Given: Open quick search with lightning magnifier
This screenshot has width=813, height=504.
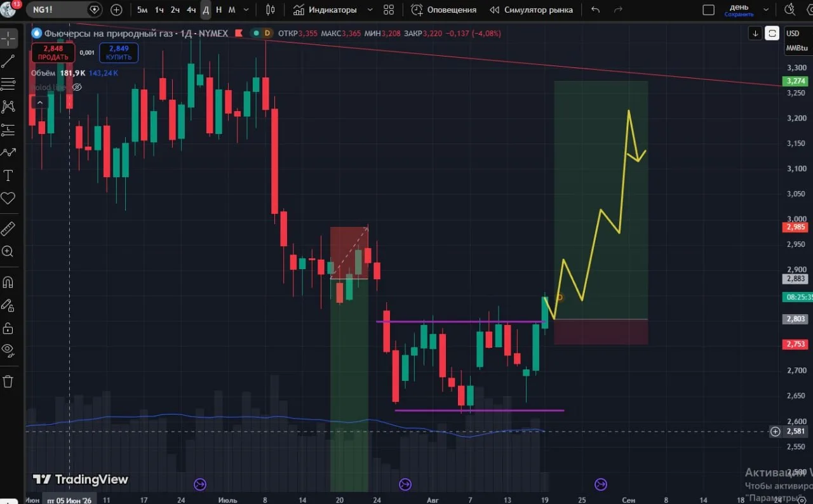Looking at the screenshot, I should click(x=790, y=10).
